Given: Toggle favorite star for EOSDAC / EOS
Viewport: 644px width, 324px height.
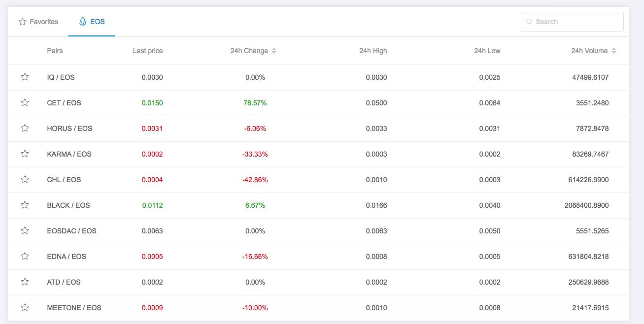Looking at the screenshot, I should [25, 231].
